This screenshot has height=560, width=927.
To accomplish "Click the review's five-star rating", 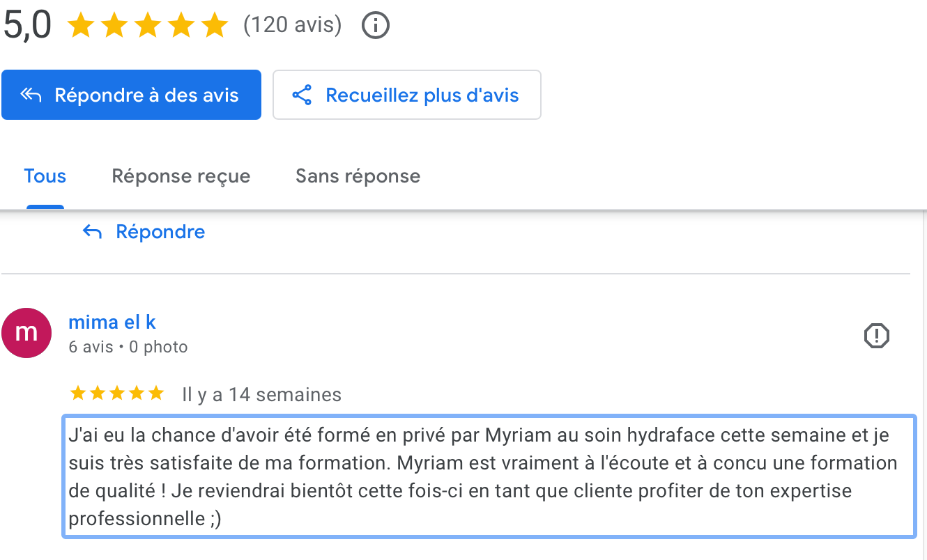I will (117, 394).
